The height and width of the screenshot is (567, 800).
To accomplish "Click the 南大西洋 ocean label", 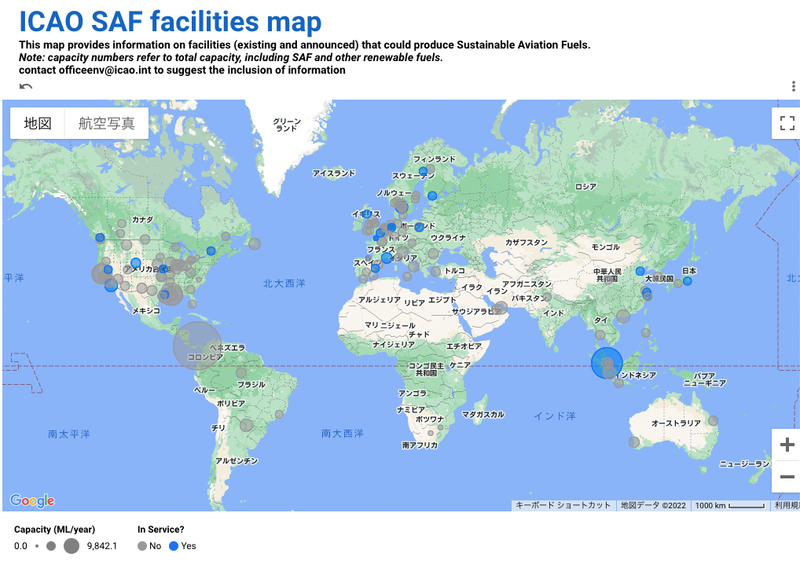I will 342,433.
